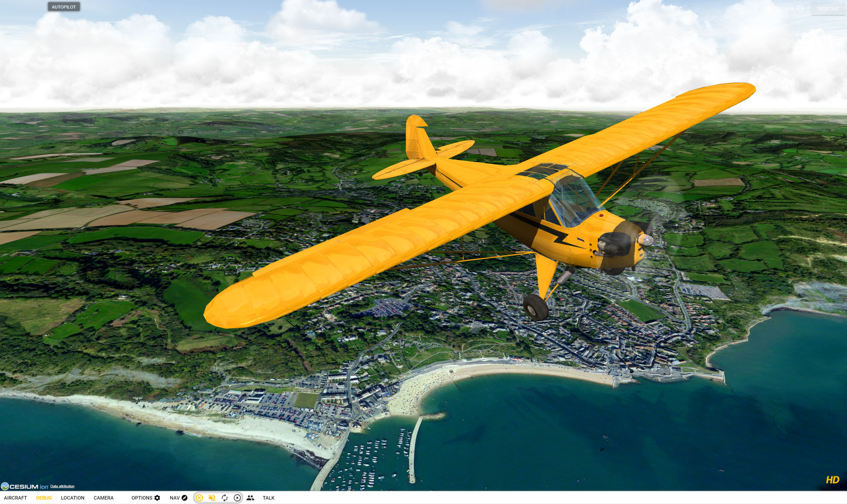The height and width of the screenshot is (504, 847).
Task: Open the DEBUG menu item
Action: click(44, 498)
